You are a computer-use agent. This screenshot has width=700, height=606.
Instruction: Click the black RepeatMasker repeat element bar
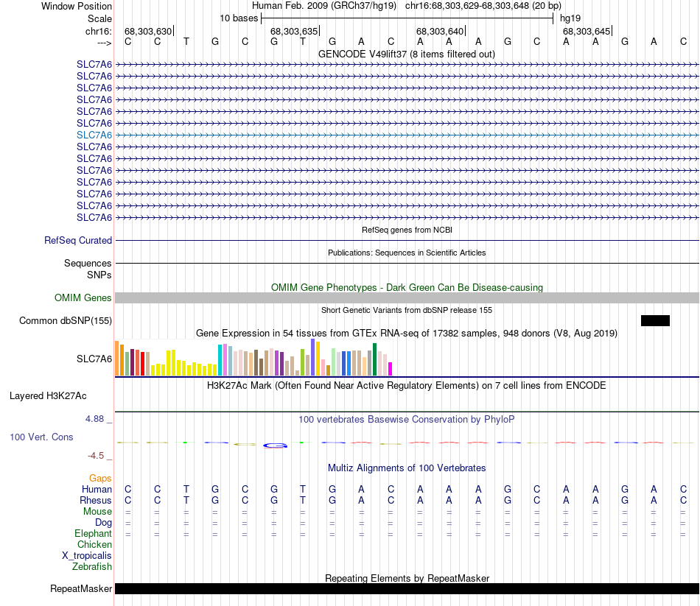[407, 588]
